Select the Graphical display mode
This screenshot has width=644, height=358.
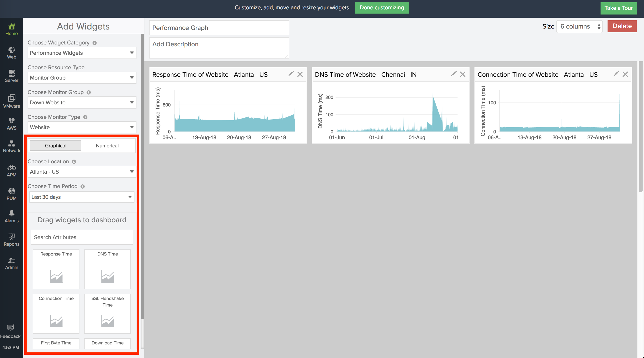point(55,146)
